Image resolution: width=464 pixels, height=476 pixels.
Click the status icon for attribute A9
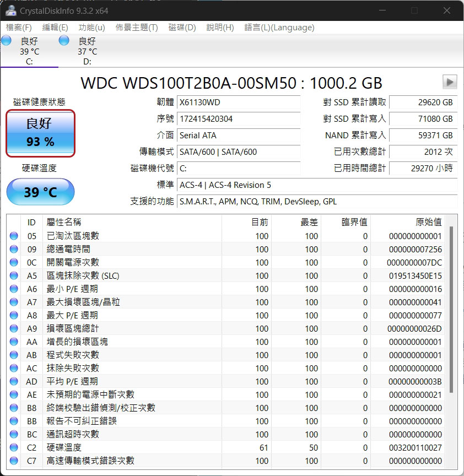(14, 328)
